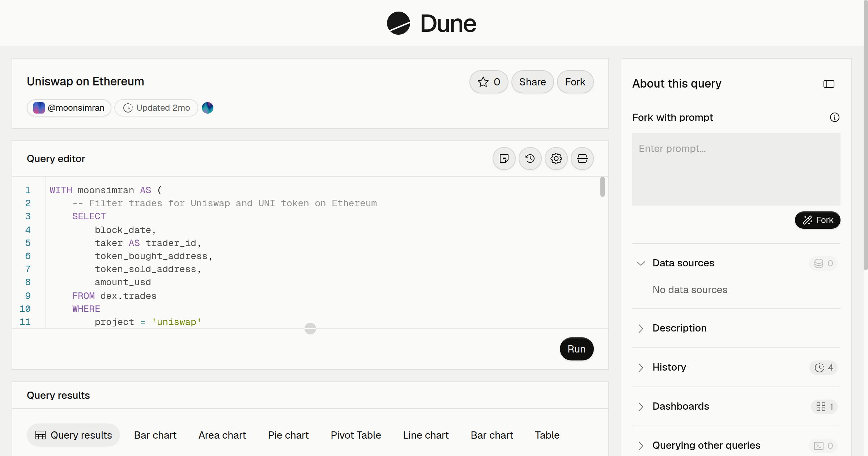Viewport: 868px width, 456px height.
Task: Click the Dashboards count badge showing 1
Action: tap(824, 406)
